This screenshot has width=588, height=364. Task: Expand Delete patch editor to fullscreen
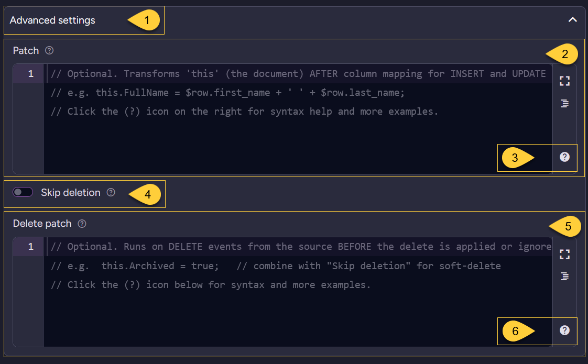pos(564,254)
